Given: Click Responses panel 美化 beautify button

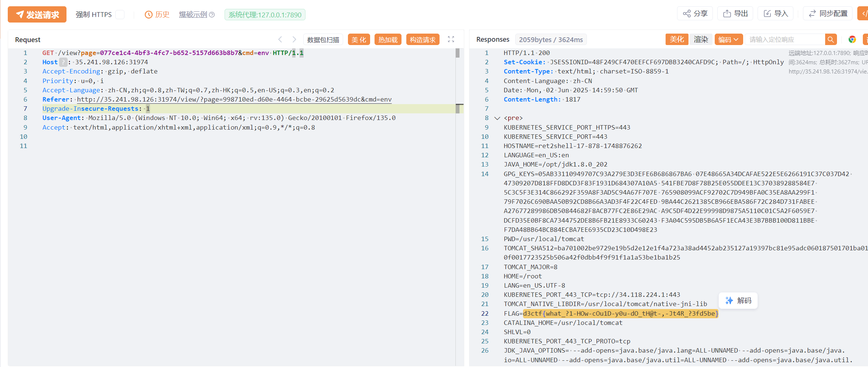Looking at the screenshot, I should [677, 40].
